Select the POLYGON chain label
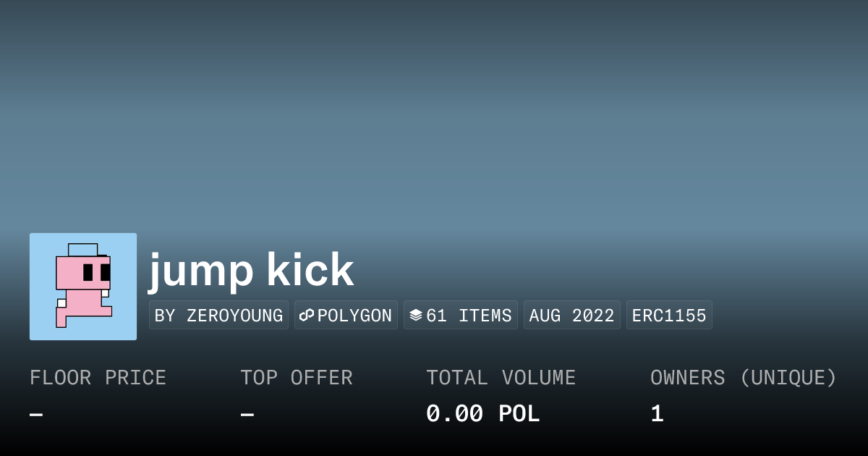 click(x=354, y=316)
